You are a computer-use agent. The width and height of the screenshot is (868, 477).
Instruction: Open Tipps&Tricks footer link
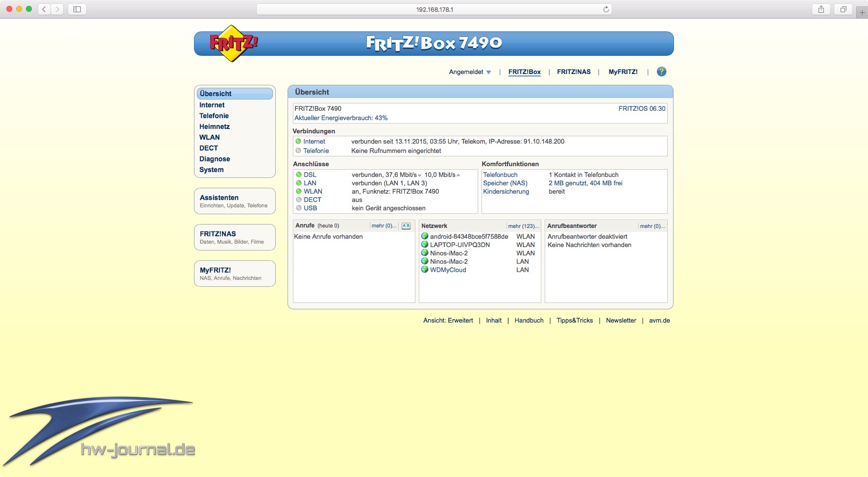tap(575, 320)
